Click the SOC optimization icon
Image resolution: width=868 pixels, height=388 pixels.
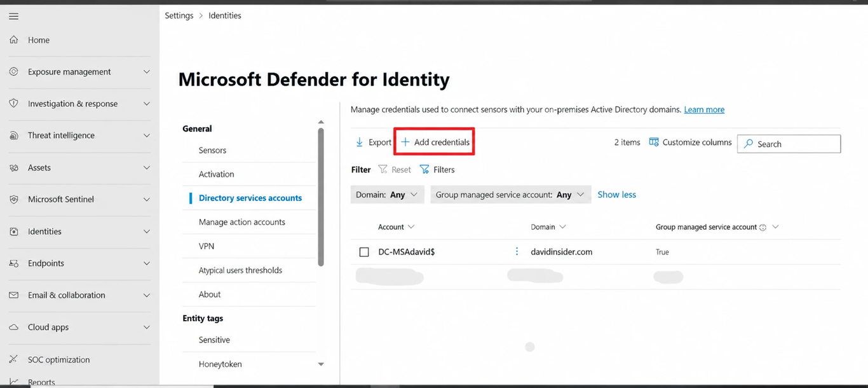pyautogui.click(x=14, y=359)
